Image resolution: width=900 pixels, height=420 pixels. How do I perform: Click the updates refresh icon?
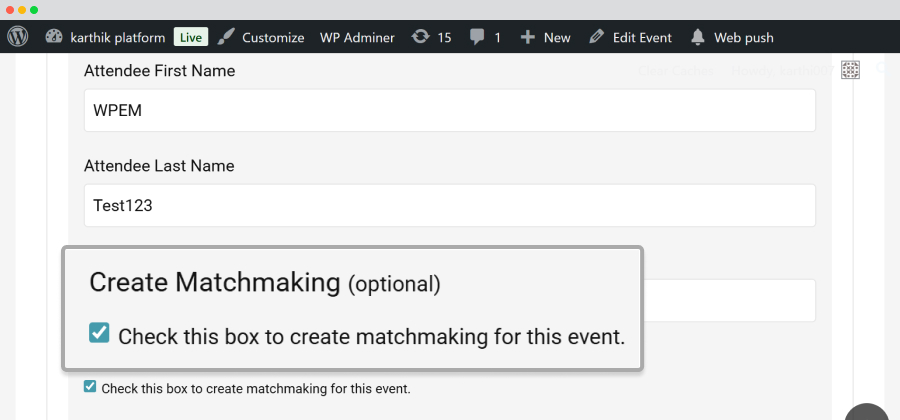[421, 38]
